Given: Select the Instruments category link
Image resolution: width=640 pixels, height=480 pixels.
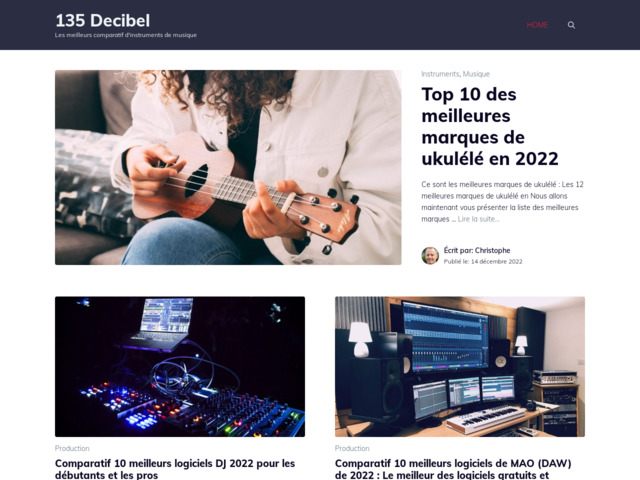Looking at the screenshot, I should click(440, 74).
